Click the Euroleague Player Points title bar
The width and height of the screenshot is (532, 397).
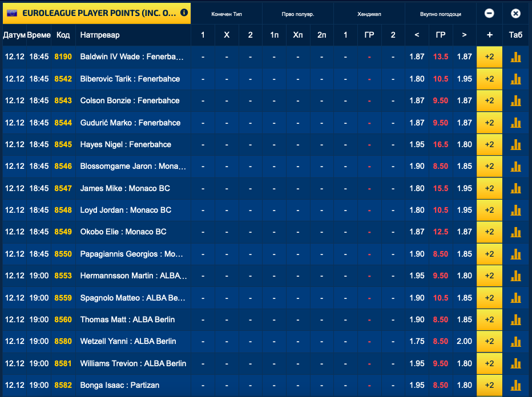[96, 13]
